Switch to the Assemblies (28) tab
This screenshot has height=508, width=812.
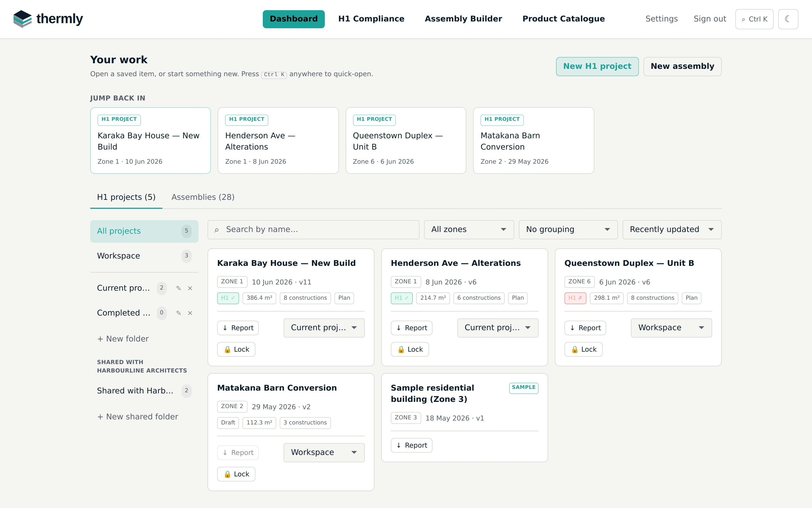click(203, 197)
